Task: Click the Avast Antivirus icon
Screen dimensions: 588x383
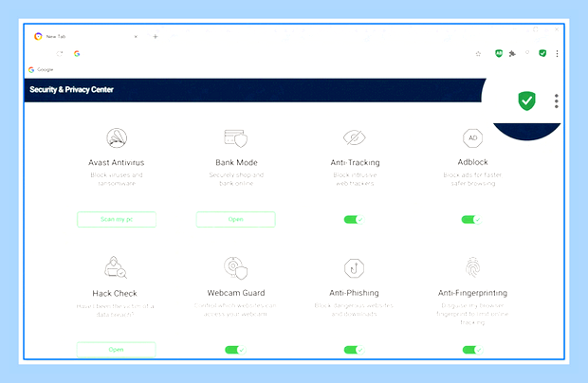Action: coord(117,137)
